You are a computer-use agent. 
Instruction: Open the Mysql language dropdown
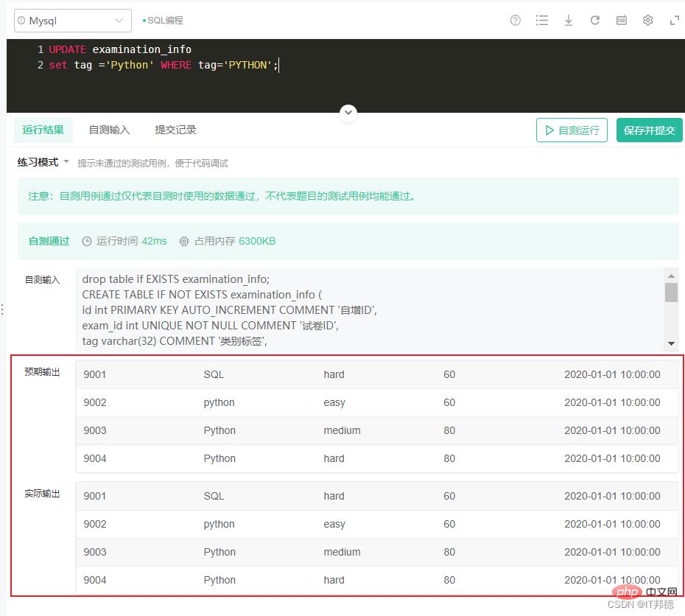point(72,21)
